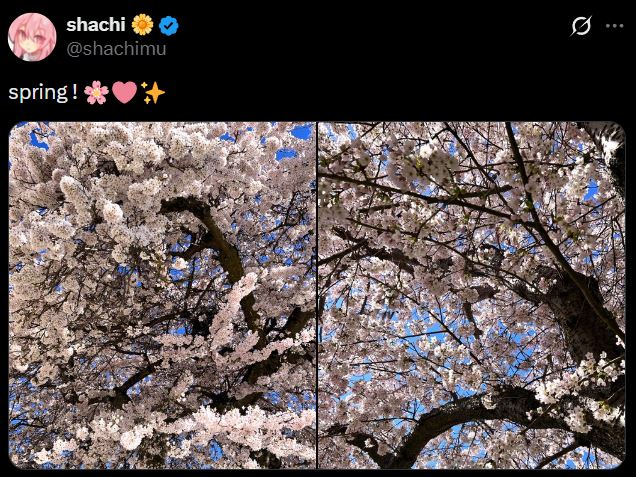Open the right cherry blossom photo
636x477 pixels.
click(472, 295)
